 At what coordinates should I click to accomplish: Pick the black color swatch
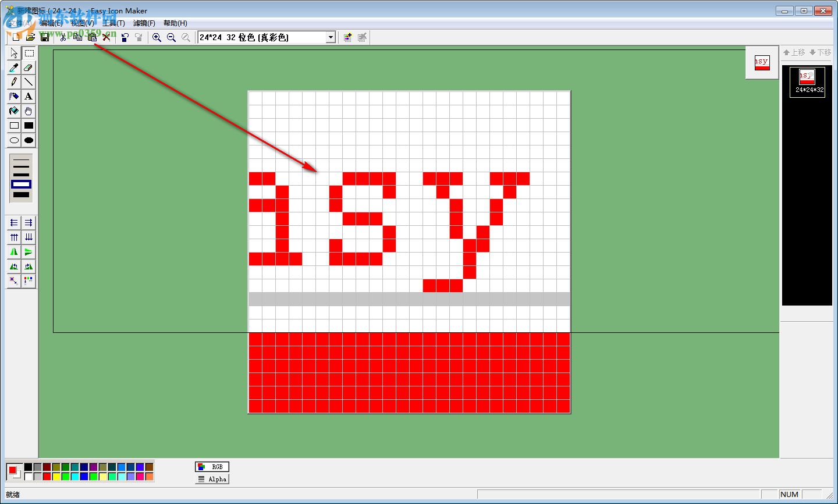(28, 467)
